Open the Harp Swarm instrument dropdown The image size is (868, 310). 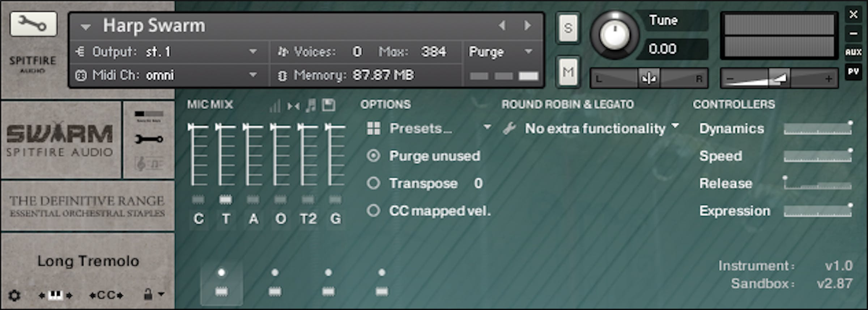85,26
